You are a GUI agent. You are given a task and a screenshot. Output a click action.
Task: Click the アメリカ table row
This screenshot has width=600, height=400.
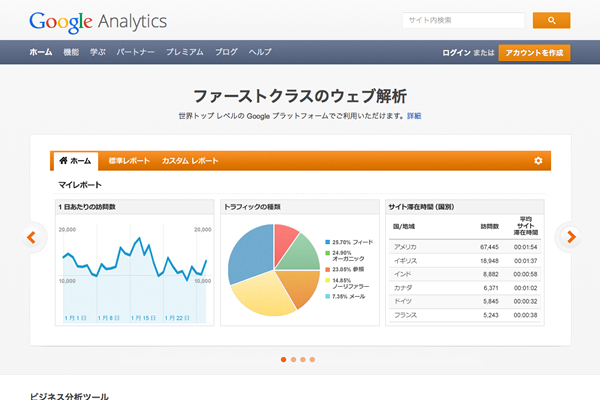pyautogui.click(x=465, y=247)
